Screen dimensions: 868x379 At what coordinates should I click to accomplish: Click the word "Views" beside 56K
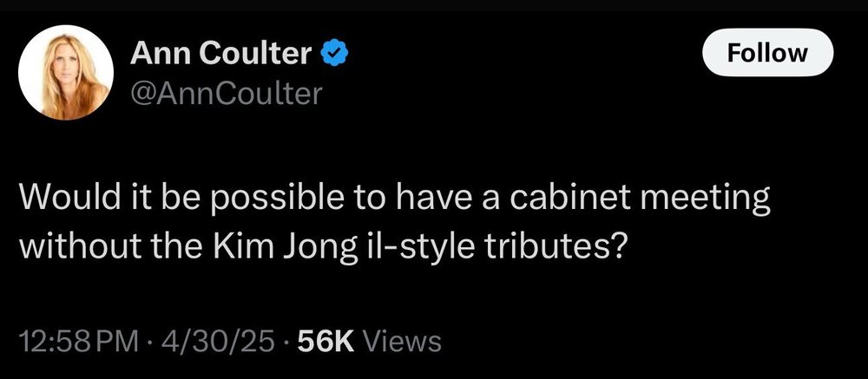(x=401, y=341)
